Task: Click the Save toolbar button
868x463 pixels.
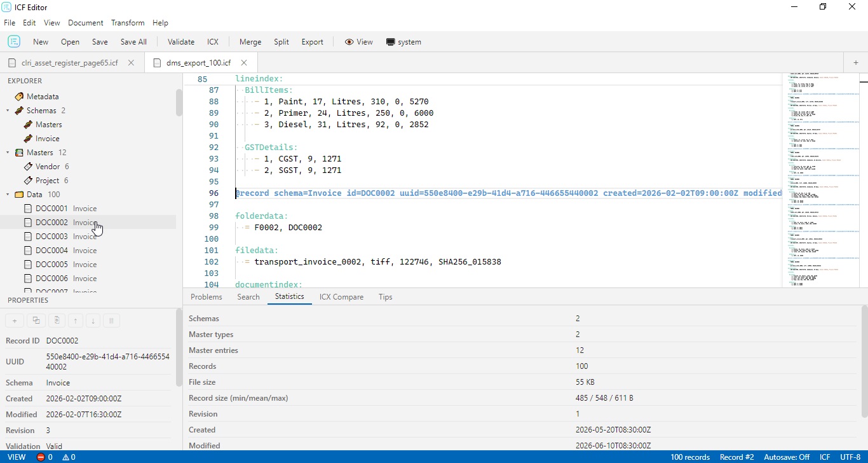Action: (100, 42)
